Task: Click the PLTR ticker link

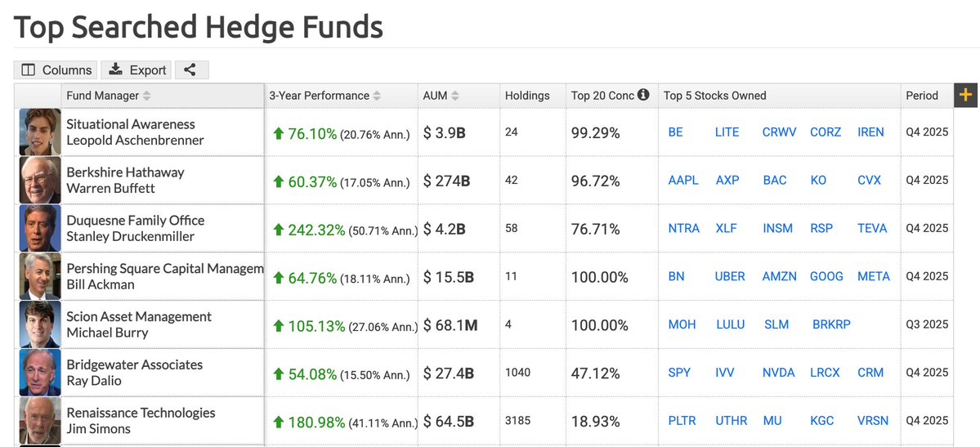Action: click(x=682, y=422)
